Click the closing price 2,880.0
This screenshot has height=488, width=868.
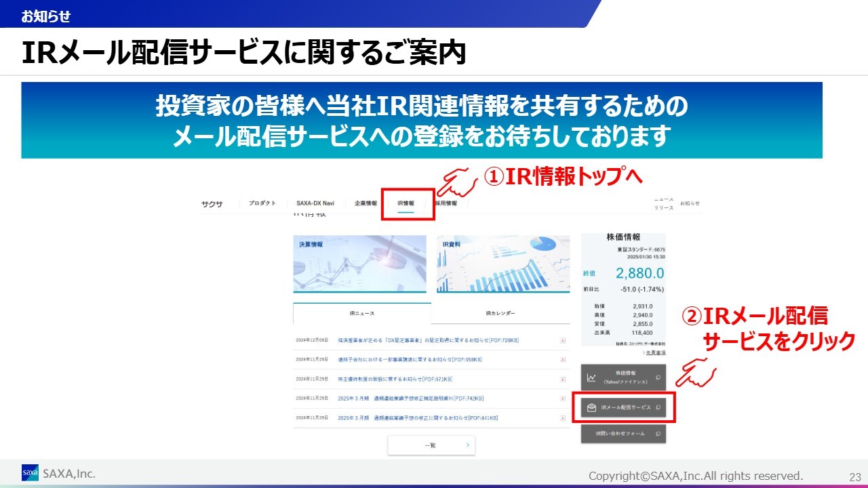(639, 273)
